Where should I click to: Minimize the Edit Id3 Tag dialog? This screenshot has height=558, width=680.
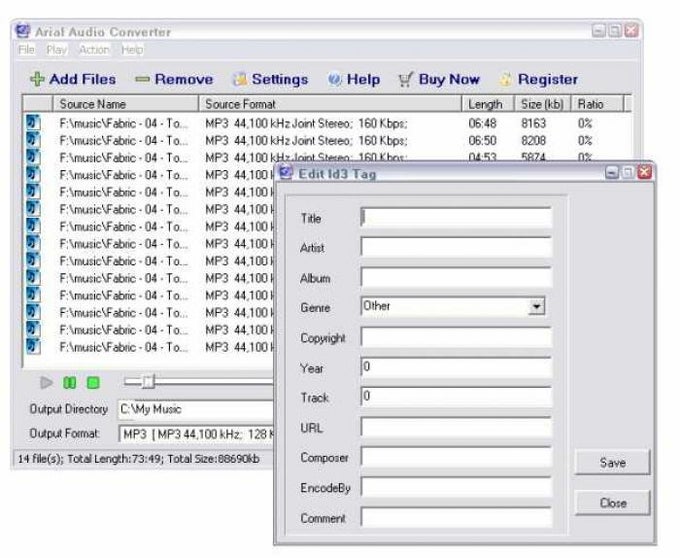point(612,173)
